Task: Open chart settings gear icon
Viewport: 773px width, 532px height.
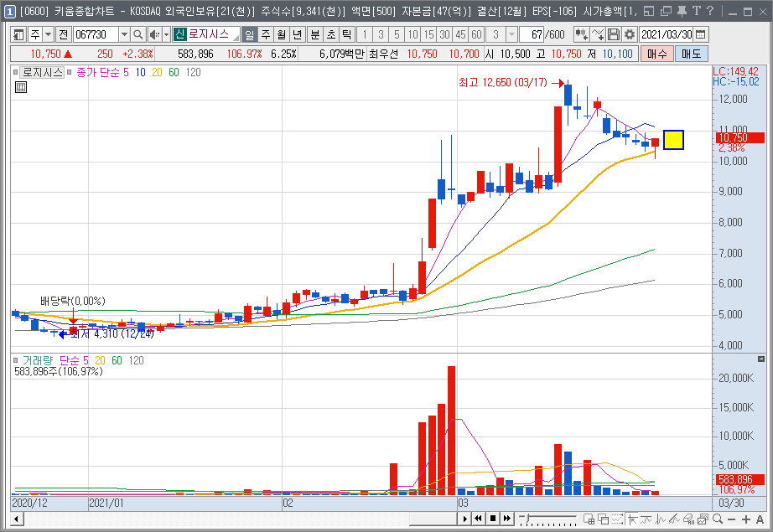Action: [630, 34]
